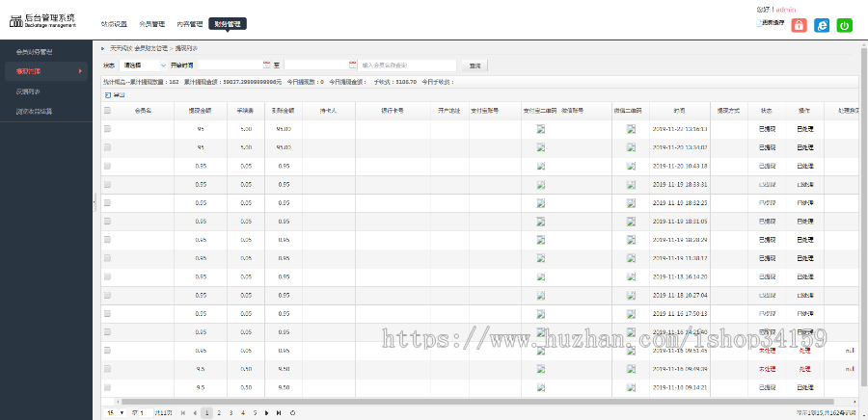This screenshot has height=420, width=868.
Task: Click the green power logout icon
Action: click(844, 25)
